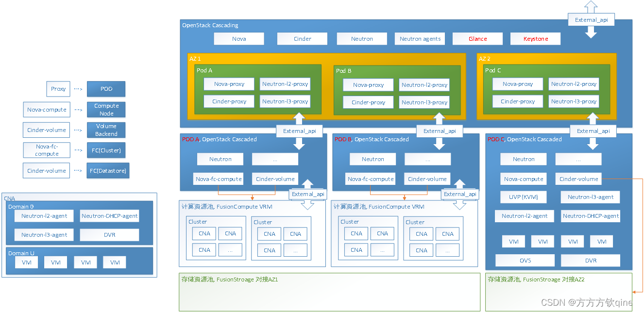Click Neutron-l3-agent in CNA Domain 0
644x312 pixels.
(44, 235)
